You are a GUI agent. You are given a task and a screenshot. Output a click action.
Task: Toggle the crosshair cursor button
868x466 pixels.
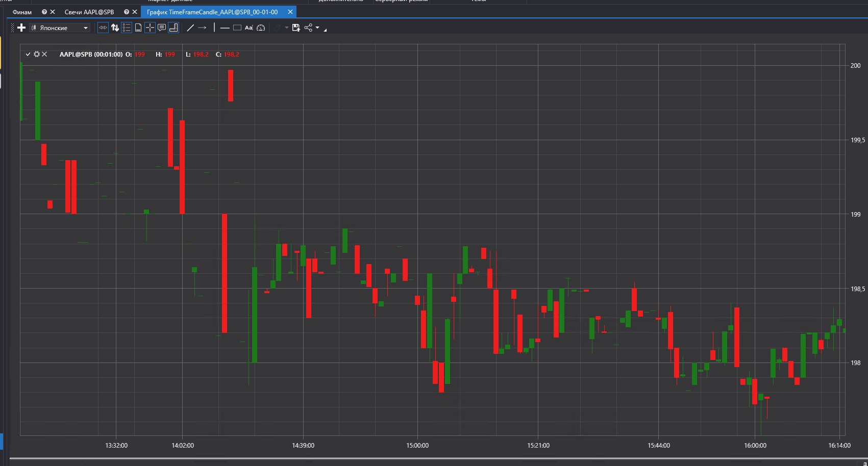click(x=150, y=28)
